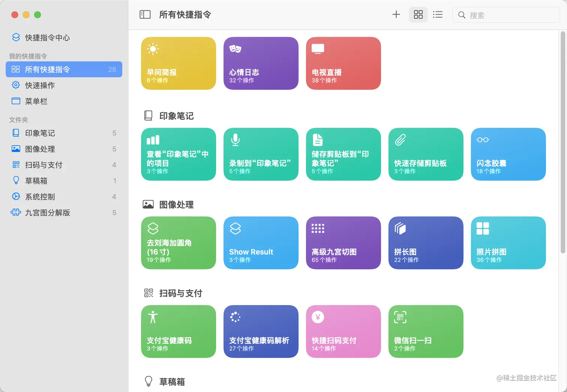Click the yen icon on 快捷扫码支付

(318, 317)
